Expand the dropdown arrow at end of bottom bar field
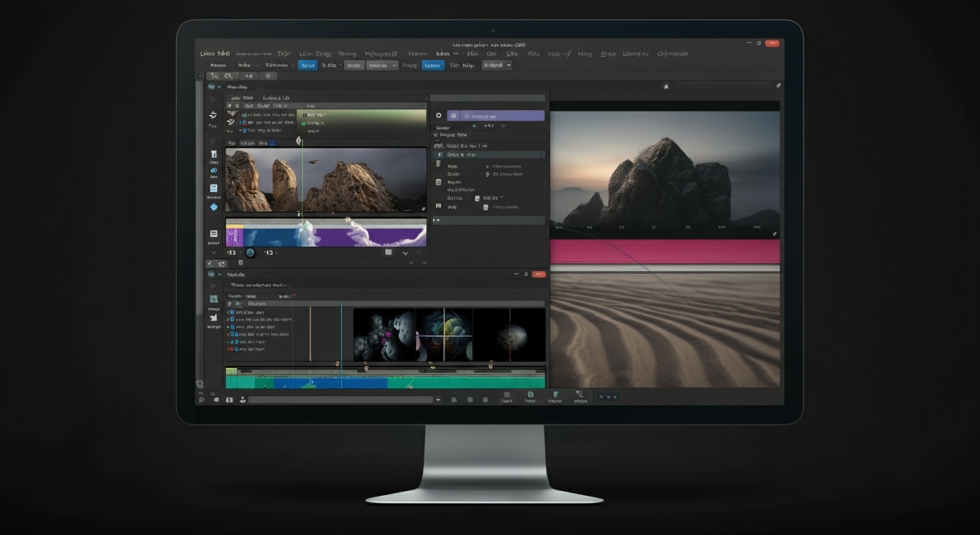 point(438,400)
